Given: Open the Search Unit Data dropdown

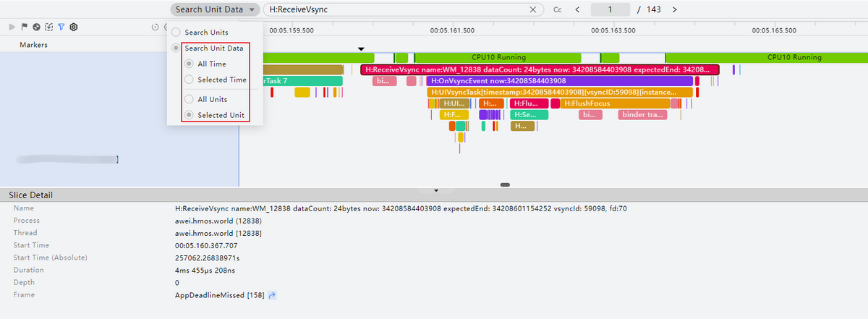Looking at the screenshot, I should [x=215, y=9].
